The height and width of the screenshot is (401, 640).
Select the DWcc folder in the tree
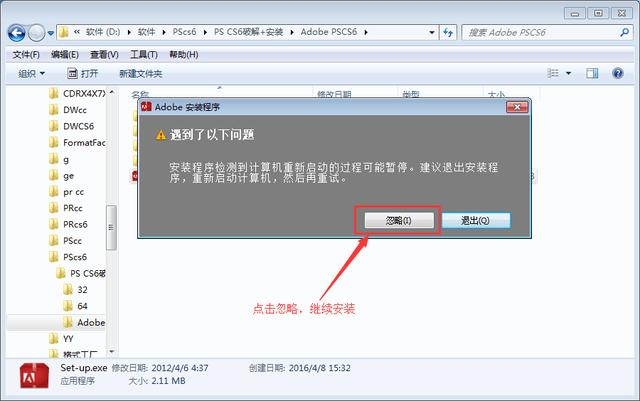[68, 110]
